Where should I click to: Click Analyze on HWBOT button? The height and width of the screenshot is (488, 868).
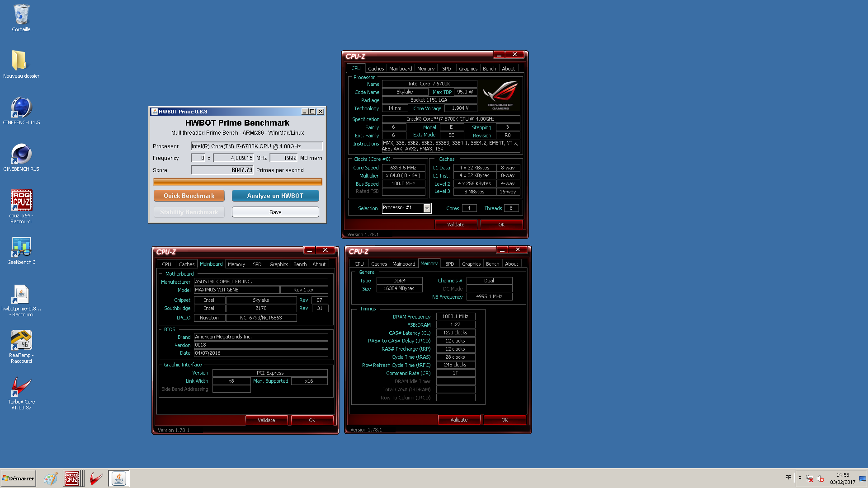275,196
